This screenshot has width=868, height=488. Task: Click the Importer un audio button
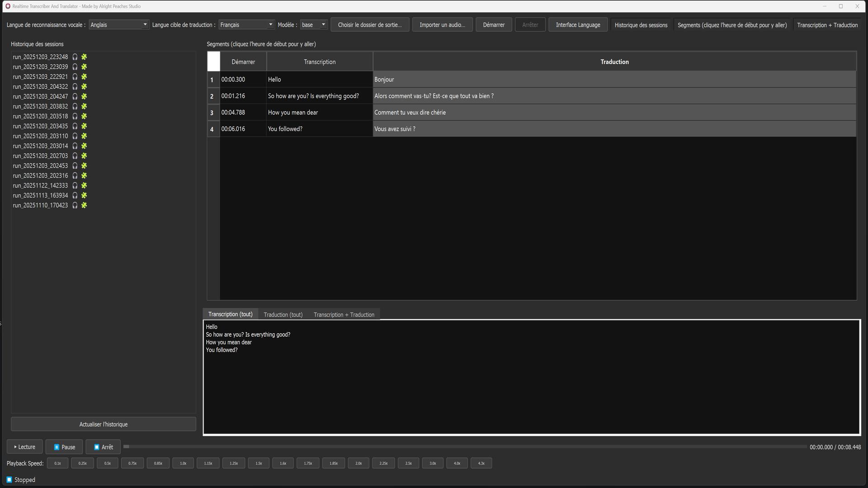pos(442,24)
